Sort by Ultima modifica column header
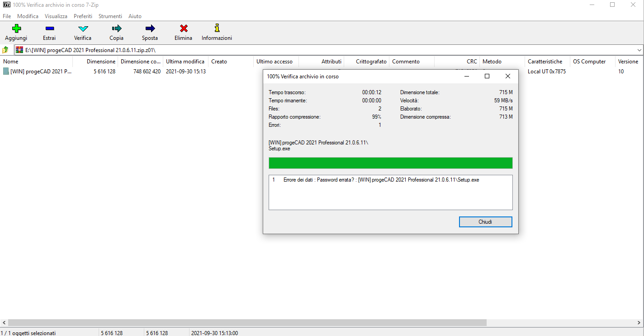Viewport: 644px width, 336px height. click(x=185, y=62)
